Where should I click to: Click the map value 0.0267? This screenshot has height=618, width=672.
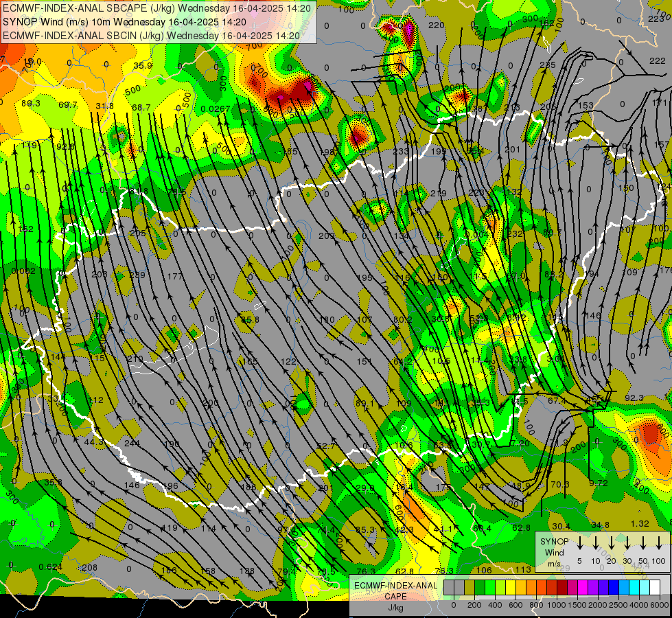click(216, 109)
